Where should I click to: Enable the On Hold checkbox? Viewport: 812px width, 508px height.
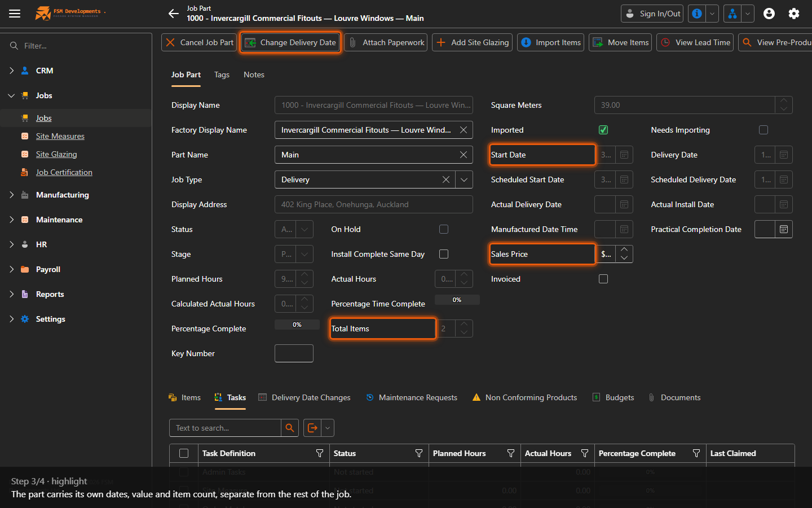(444, 229)
